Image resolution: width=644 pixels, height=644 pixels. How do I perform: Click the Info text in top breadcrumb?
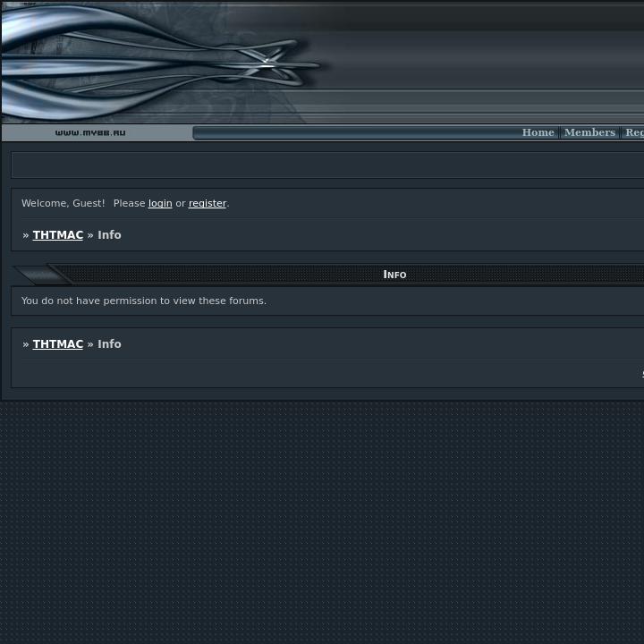109,235
